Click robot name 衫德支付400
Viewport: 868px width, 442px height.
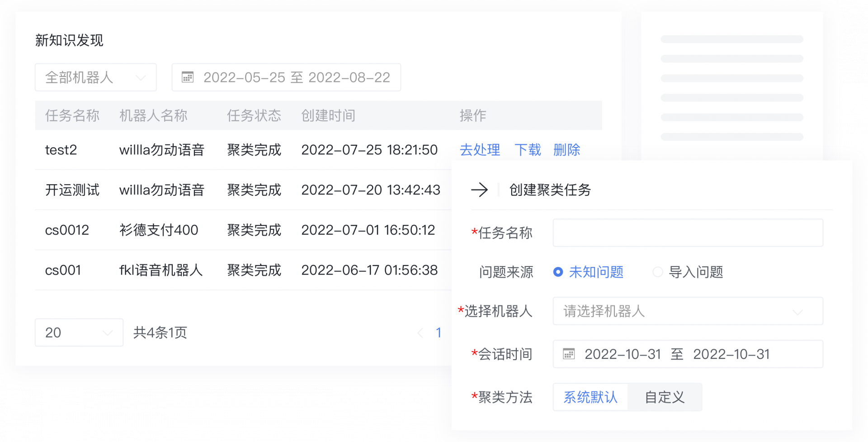[159, 230]
